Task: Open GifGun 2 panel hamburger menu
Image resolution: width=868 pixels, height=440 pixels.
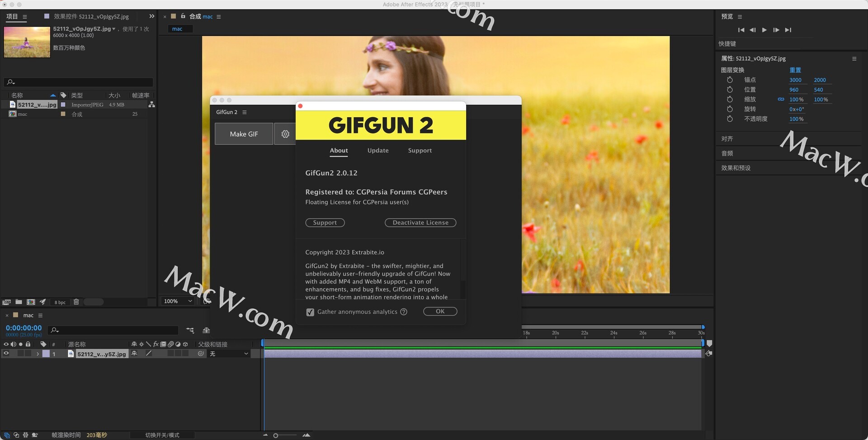Action: (x=245, y=112)
